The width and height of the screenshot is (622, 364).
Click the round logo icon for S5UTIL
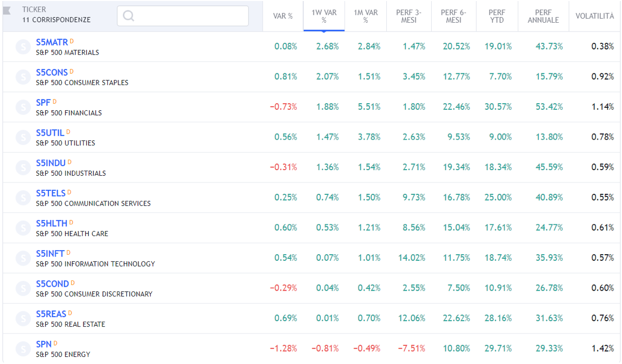click(23, 138)
